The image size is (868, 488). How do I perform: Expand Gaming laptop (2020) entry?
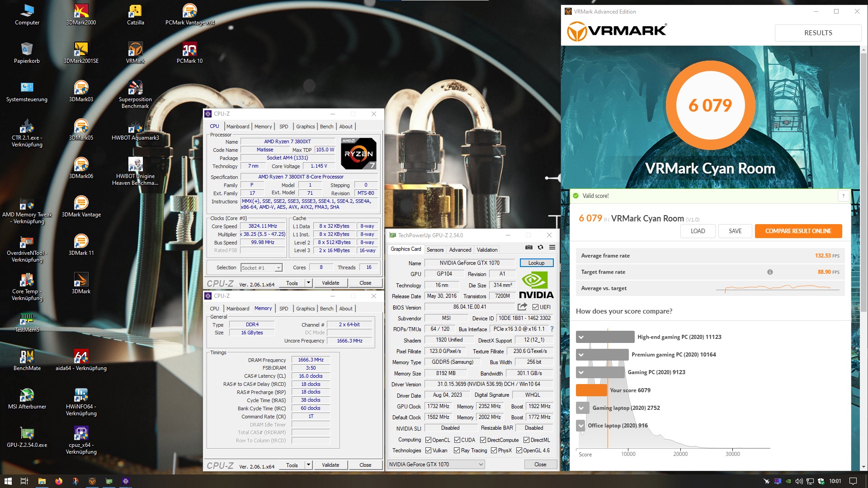tap(581, 408)
